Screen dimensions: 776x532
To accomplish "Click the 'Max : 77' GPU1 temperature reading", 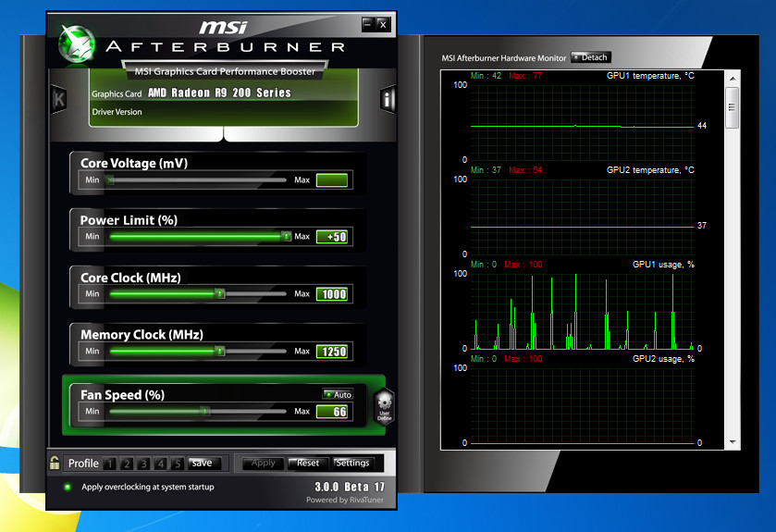I will (525, 76).
